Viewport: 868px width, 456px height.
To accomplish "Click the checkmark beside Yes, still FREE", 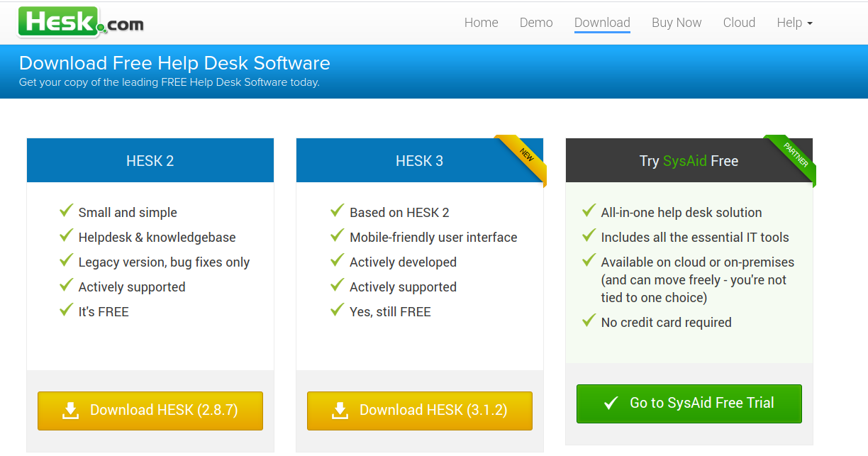I will coord(338,310).
